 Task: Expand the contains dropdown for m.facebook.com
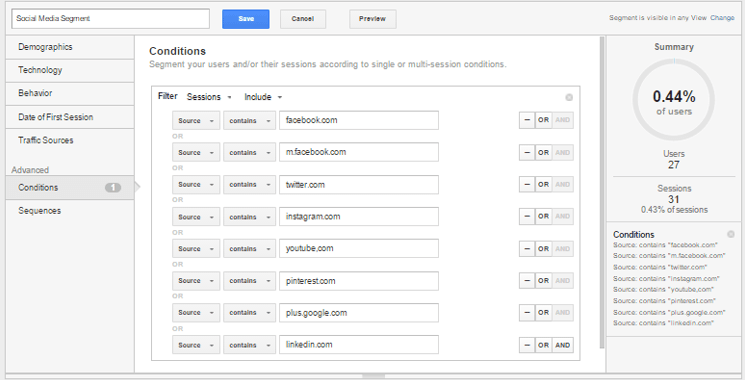pyautogui.click(x=249, y=152)
